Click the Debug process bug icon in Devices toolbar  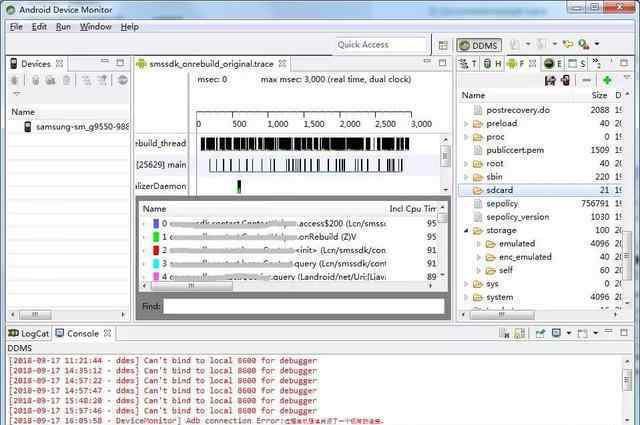(x=15, y=80)
